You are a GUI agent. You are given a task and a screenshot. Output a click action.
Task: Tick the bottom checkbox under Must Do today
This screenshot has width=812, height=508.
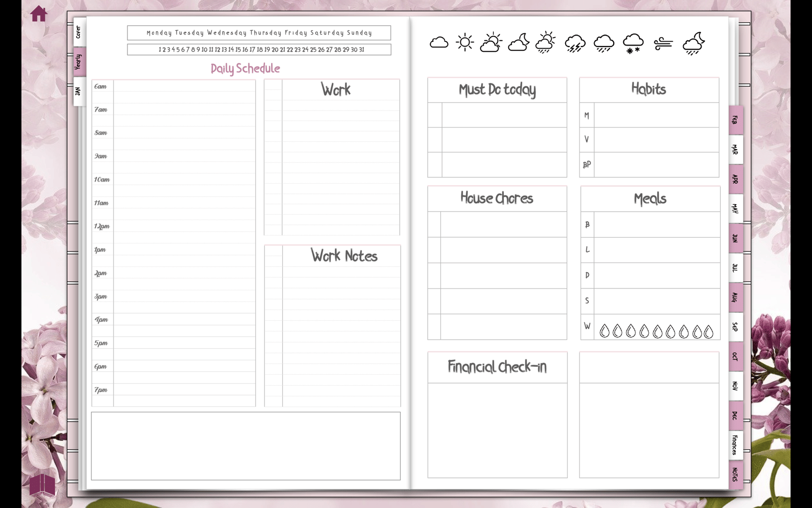pyautogui.click(x=435, y=165)
